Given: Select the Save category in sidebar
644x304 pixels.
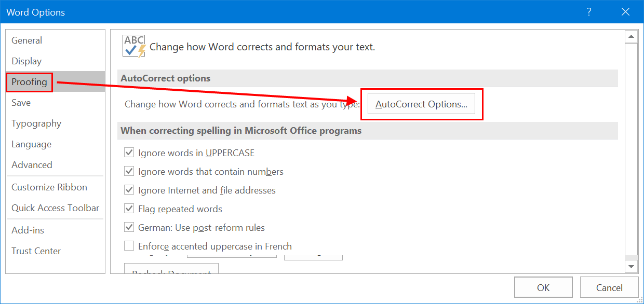Looking at the screenshot, I should [21, 103].
